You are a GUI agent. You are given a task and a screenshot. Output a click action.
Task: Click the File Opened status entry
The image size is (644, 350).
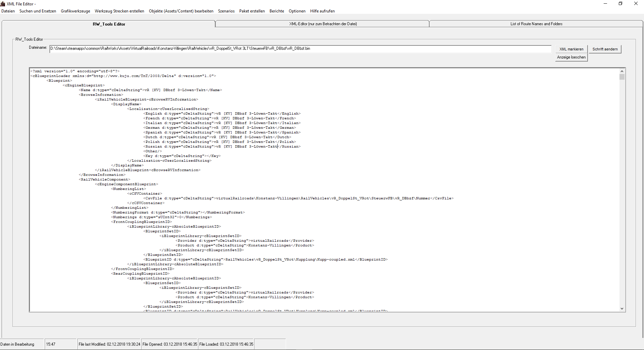[170, 344]
